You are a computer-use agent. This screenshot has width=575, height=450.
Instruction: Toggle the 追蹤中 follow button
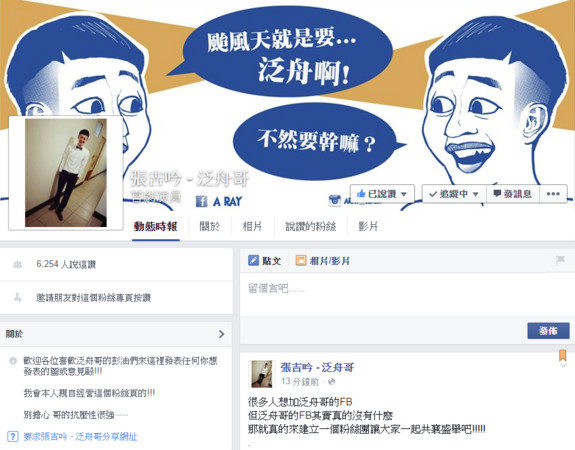[454, 194]
